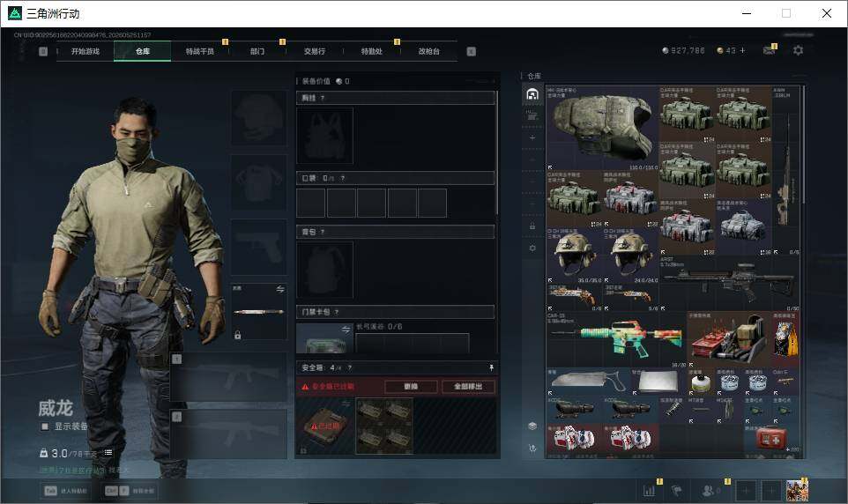The height and width of the screenshot is (504, 848).
Task: Click the stack layers icon in stash sidebar
Action: pyautogui.click(x=532, y=426)
